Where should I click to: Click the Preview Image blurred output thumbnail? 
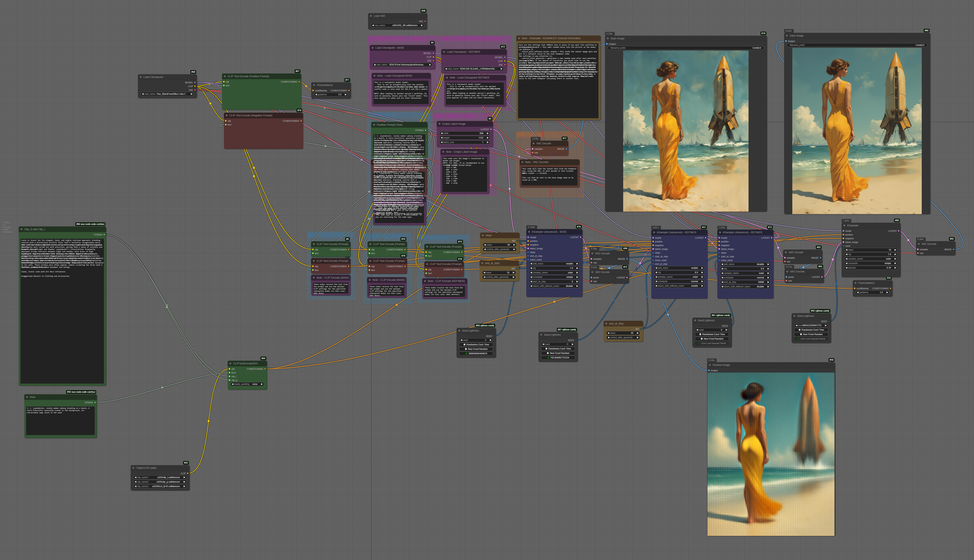point(771,454)
